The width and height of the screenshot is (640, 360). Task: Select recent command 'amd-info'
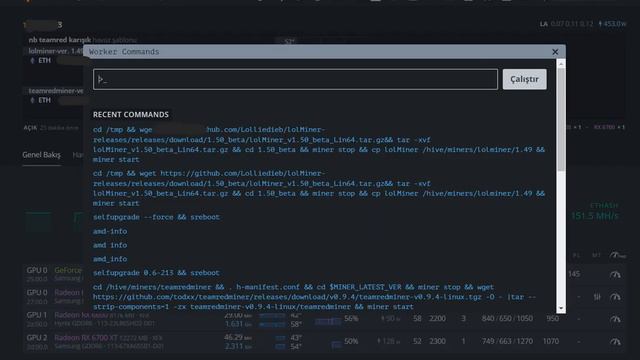tap(110, 231)
